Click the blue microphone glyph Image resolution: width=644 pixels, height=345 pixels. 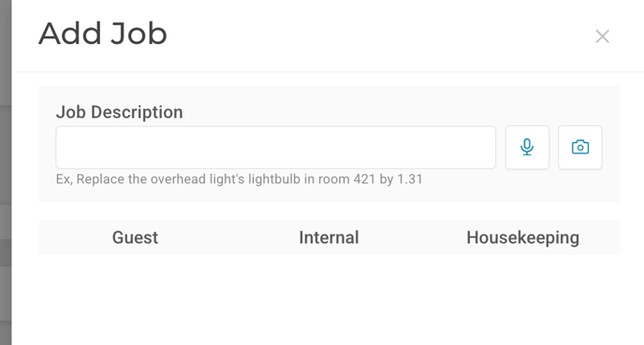click(x=527, y=147)
